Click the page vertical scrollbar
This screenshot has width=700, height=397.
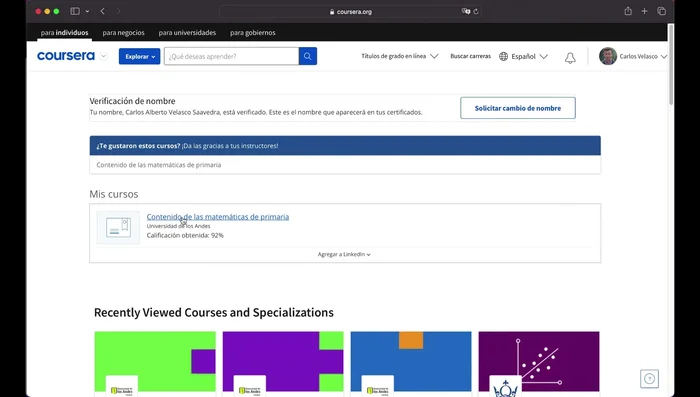[x=671, y=65]
